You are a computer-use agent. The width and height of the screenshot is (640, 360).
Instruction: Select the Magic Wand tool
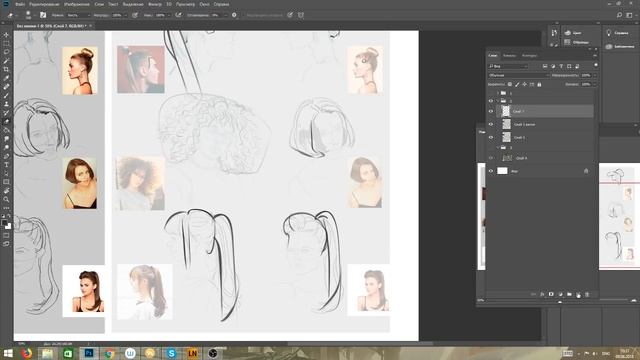pyautogui.click(x=6, y=61)
